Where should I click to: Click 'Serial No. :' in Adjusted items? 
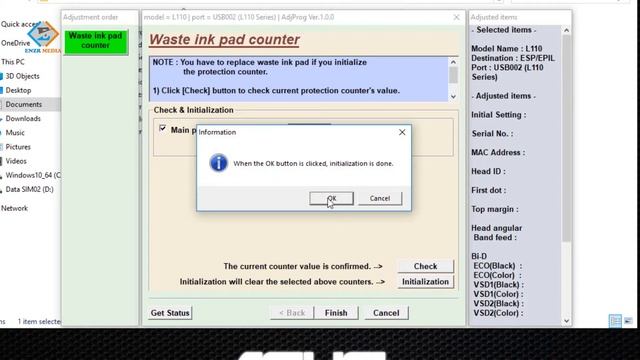[492, 133]
